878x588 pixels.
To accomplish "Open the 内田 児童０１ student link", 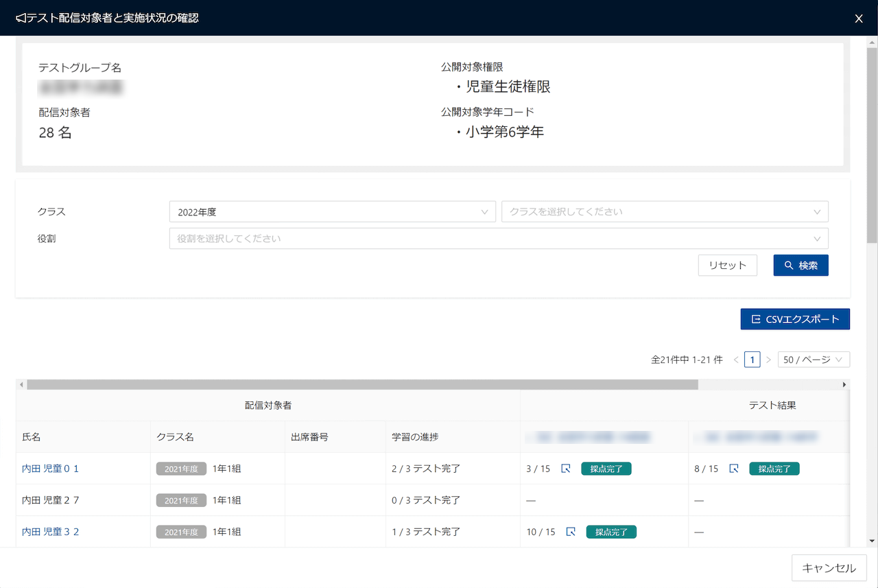I will [x=51, y=469].
